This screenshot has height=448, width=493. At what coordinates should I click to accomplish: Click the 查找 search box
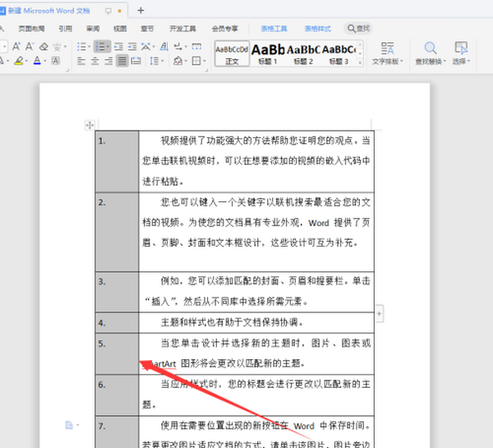pos(358,29)
